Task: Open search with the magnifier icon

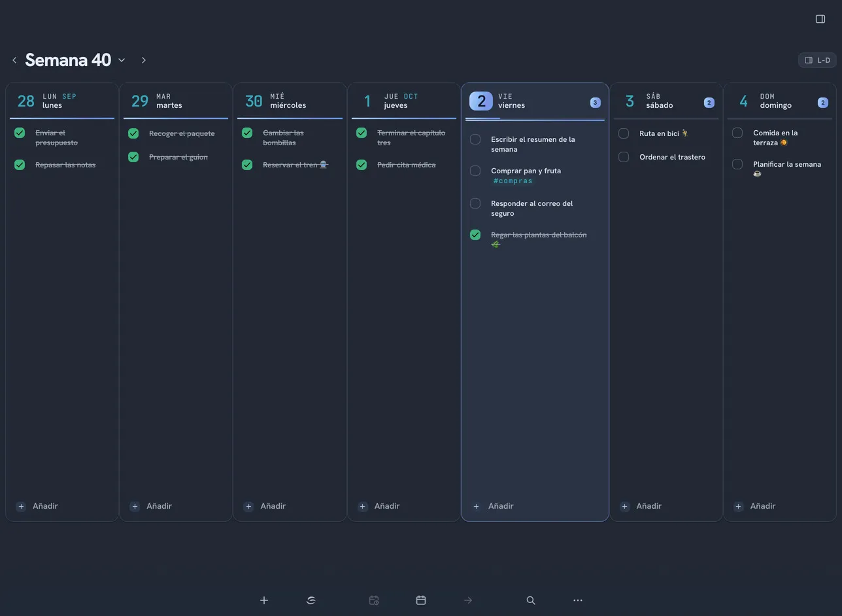Action: (x=531, y=600)
